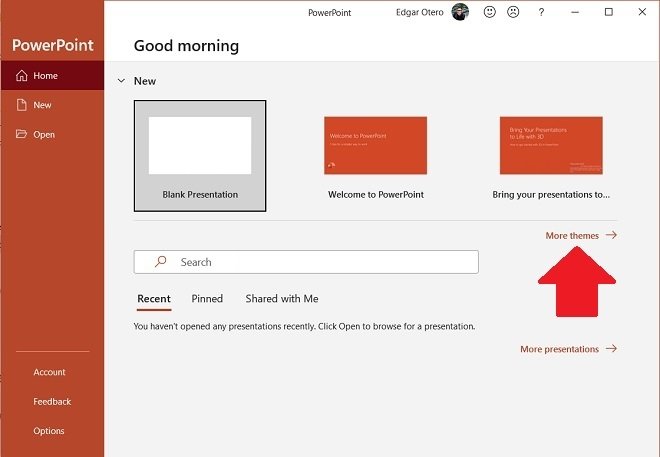
Task: Minimize the PowerPoint window
Action: point(575,12)
